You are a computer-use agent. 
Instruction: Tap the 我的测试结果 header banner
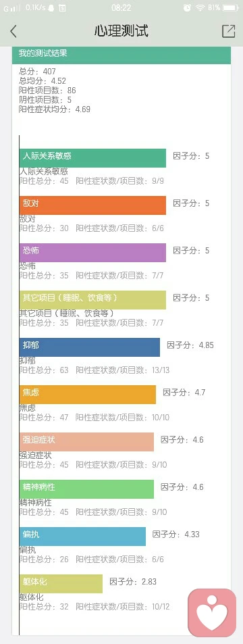pos(122,55)
